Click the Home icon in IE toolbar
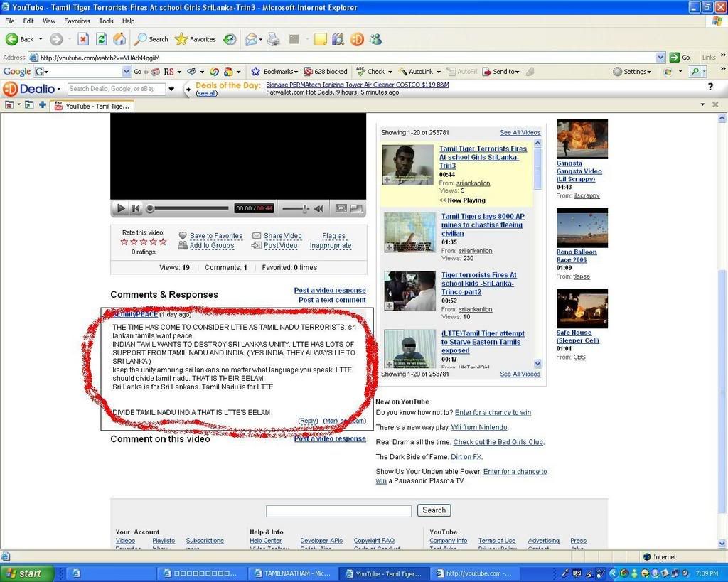728x582 pixels. [119, 39]
